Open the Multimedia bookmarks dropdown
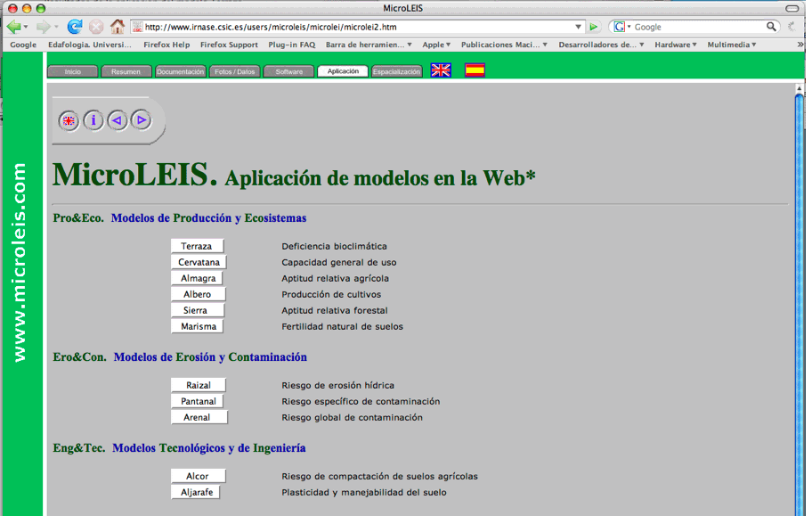This screenshot has width=812, height=516. (731, 45)
